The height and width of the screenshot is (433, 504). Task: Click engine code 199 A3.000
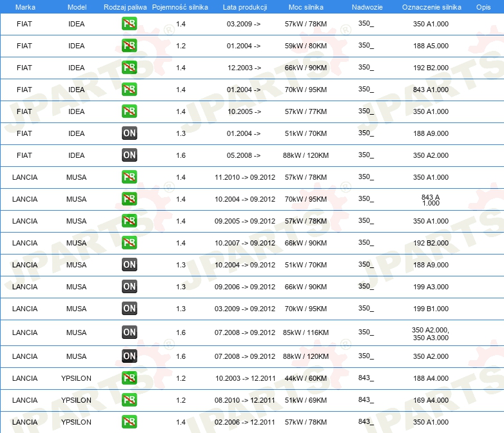click(x=431, y=287)
